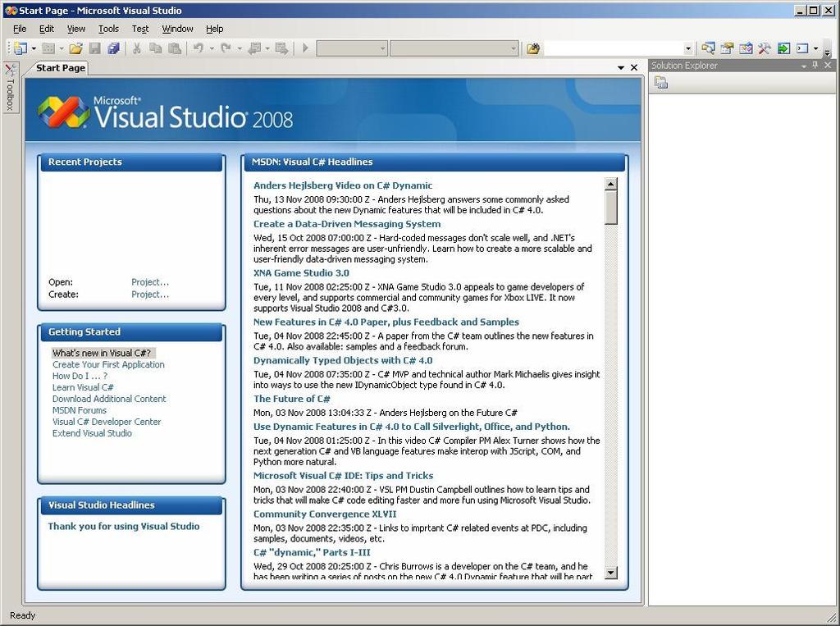Image resolution: width=840 pixels, height=626 pixels.
Task: Open "Anders Hejlsberg Video on C# Dynamic" headline
Action: click(343, 185)
